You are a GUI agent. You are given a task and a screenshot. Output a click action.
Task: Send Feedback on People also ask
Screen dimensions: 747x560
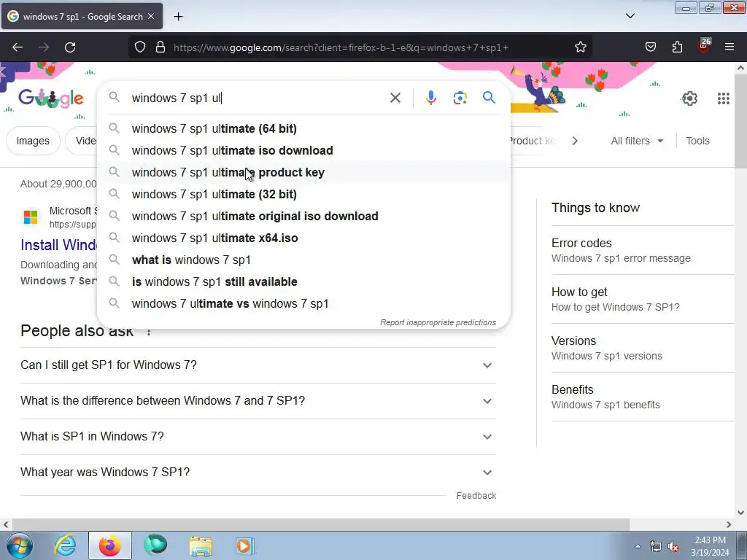pos(476,496)
